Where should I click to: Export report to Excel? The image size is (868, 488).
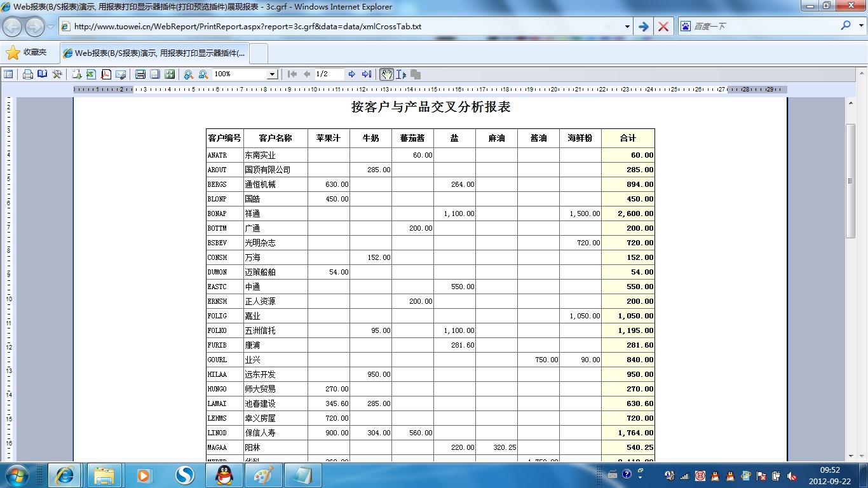click(91, 74)
